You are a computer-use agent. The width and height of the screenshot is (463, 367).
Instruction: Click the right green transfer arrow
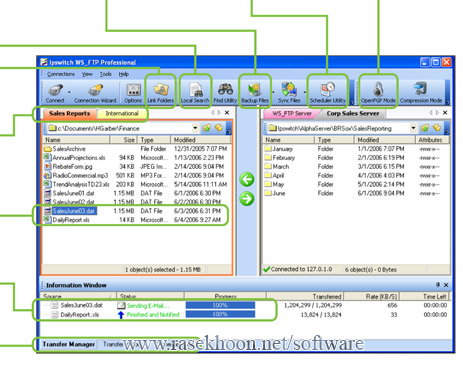(x=247, y=199)
